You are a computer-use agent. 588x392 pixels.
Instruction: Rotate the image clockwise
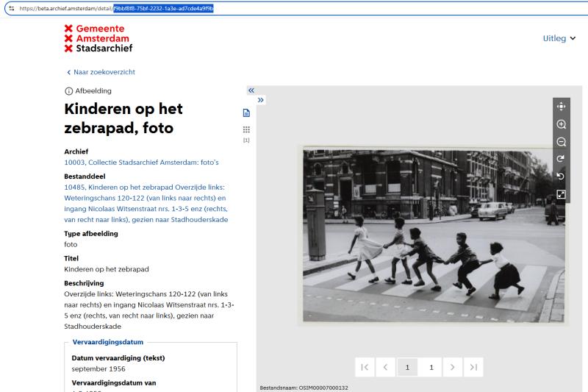click(562, 159)
